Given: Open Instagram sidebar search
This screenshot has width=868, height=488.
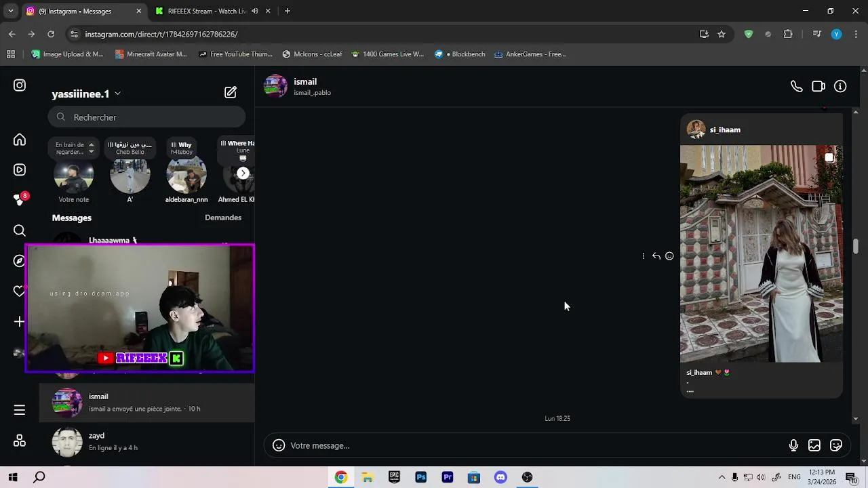Looking at the screenshot, I should (x=20, y=230).
